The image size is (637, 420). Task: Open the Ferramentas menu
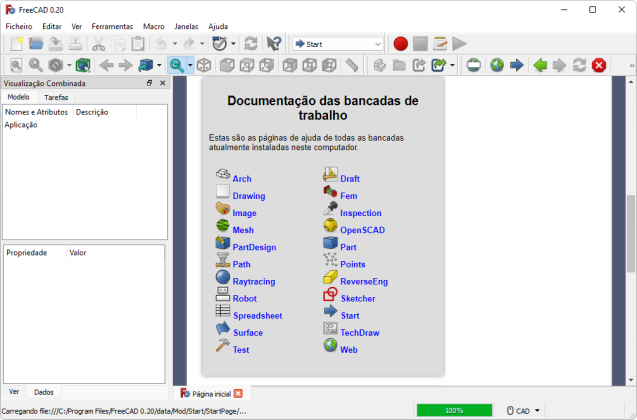(x=112, y=26)
